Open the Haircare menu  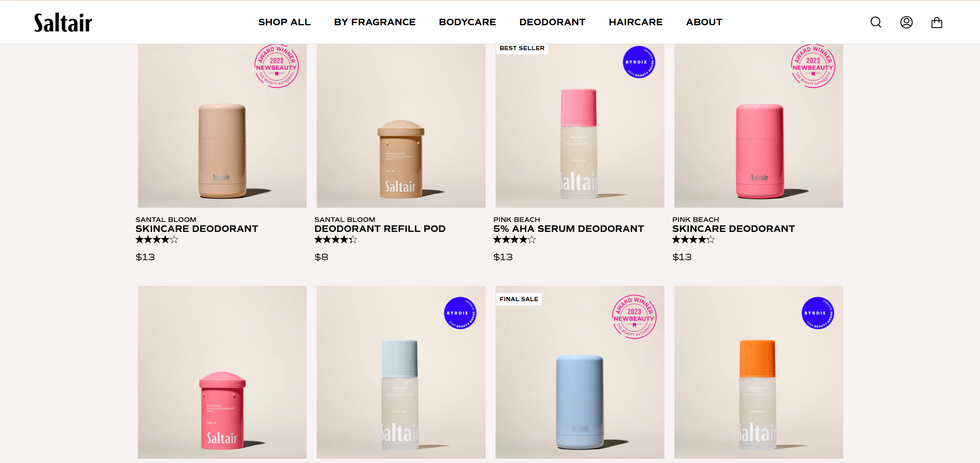tap(636, 22)
